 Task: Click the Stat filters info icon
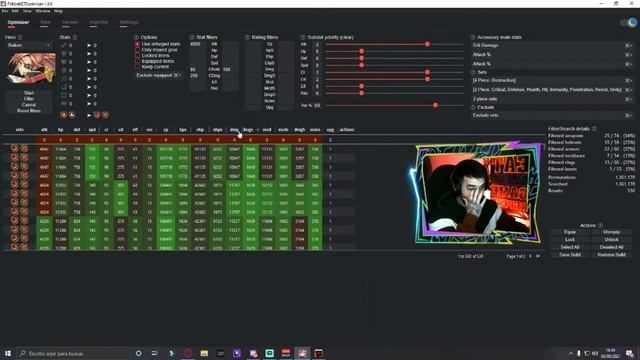point(192,37)
